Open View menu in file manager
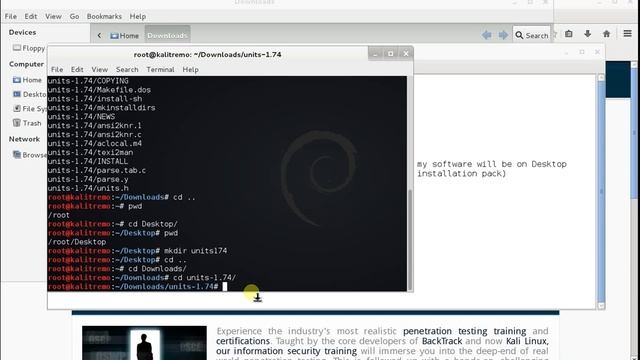 53,16
